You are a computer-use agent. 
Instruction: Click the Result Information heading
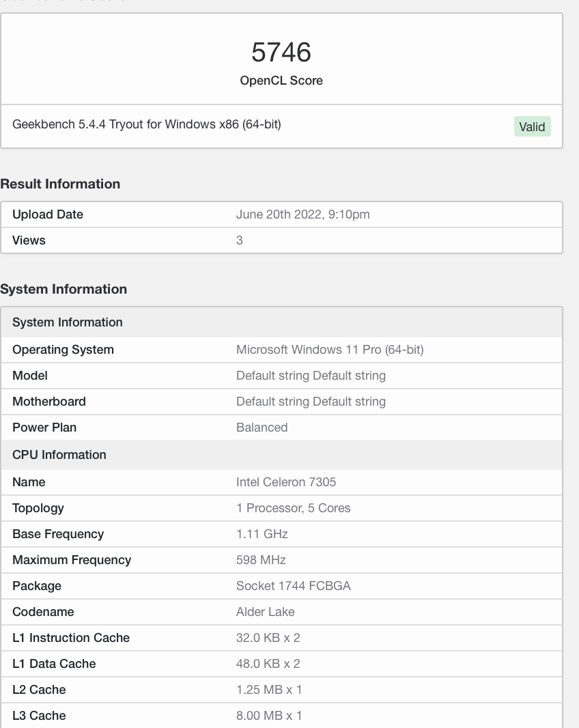[60, 184]
